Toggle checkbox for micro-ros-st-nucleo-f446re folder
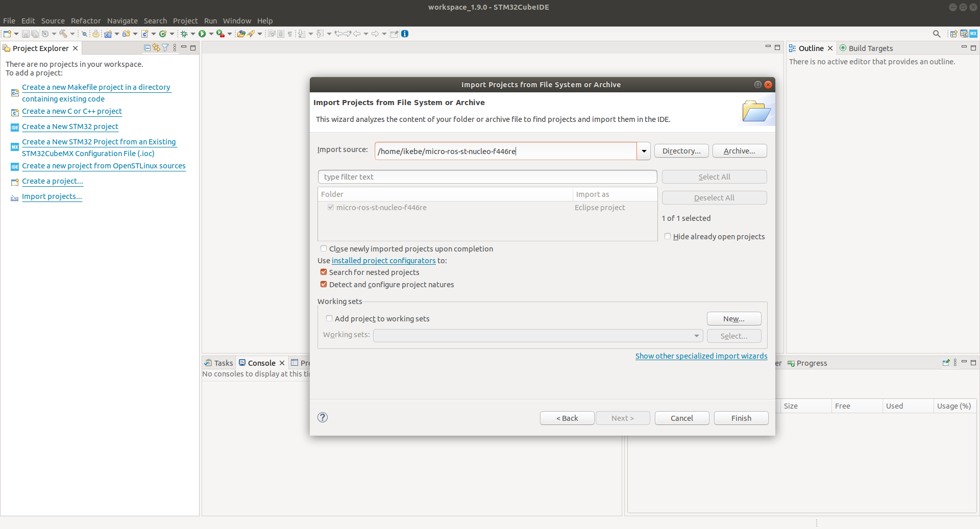Viewport: 980px width, 529px height. point(331,208)
